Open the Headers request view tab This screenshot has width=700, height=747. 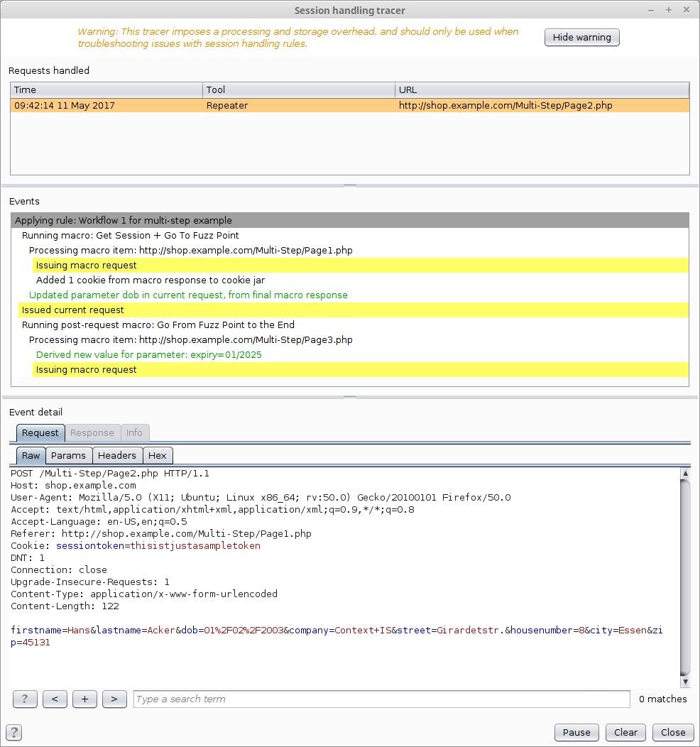(117, 455)
